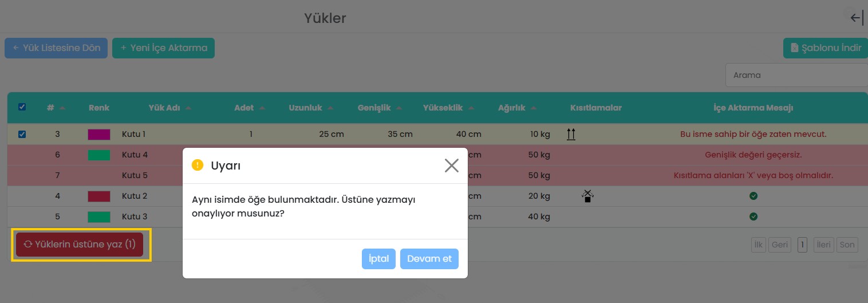Go to İleri pagination page
868x303 pixels.
click(823, 245)
